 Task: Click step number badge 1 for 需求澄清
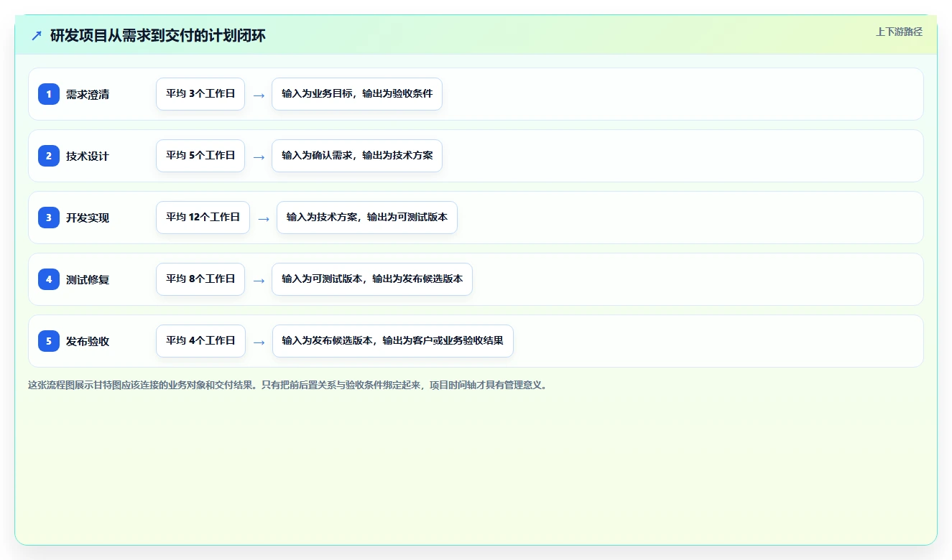[x=49, y=94]
